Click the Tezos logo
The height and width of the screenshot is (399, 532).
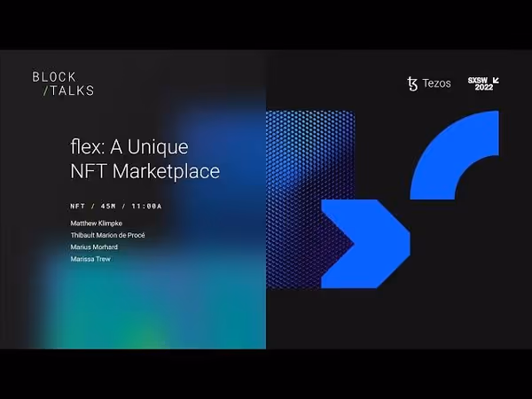tap(429, 84)
